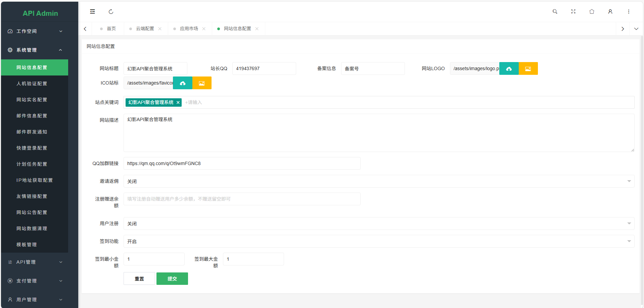The height and width of the screenshot is (308, 644).
Task: Upload a new 网站LOGO via cloud icon
Action: click(509, 68)
